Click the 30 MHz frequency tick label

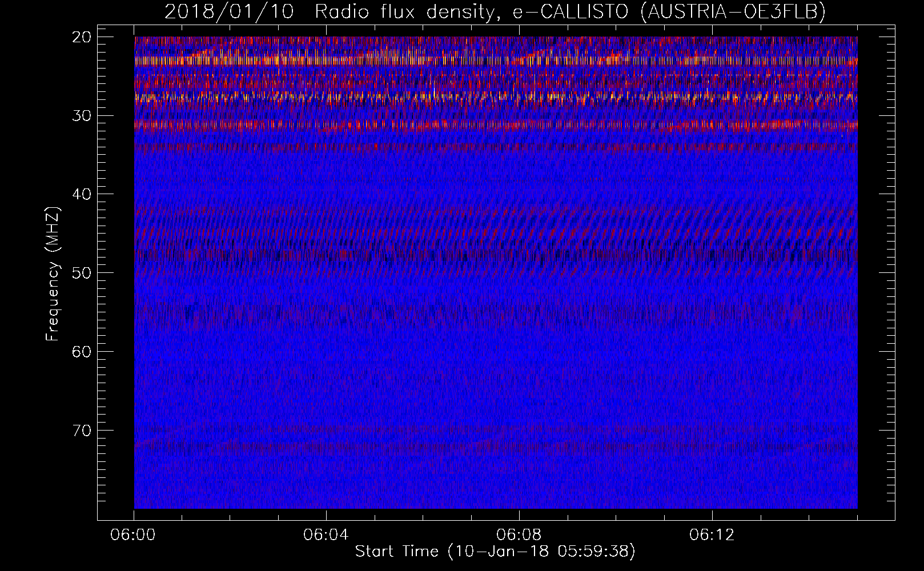pos(82,115)
